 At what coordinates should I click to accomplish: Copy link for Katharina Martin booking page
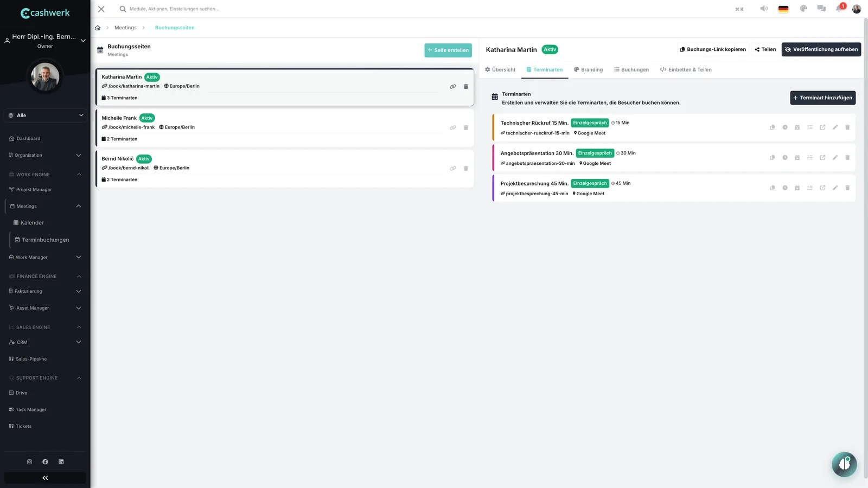point(453,87)
